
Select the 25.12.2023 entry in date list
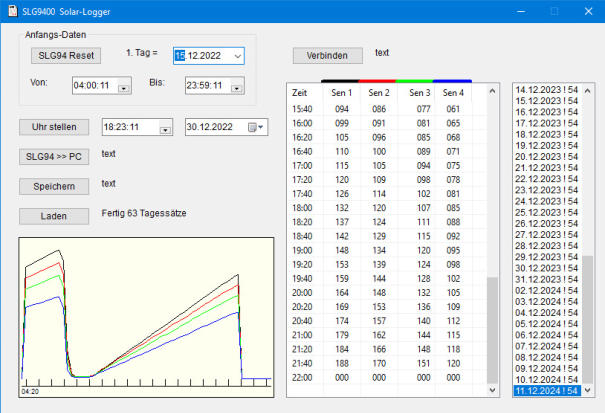coord(547,212)
